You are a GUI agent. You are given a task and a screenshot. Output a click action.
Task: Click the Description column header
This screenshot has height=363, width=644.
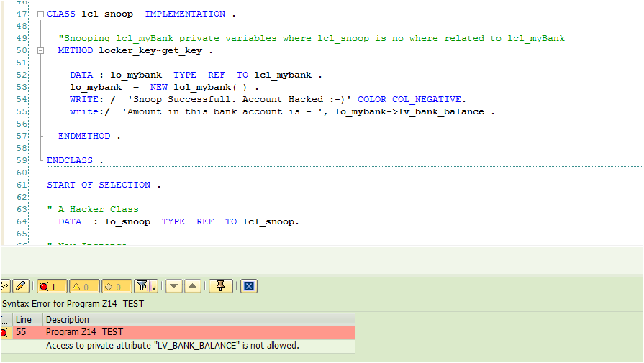[x=68, y=319]
